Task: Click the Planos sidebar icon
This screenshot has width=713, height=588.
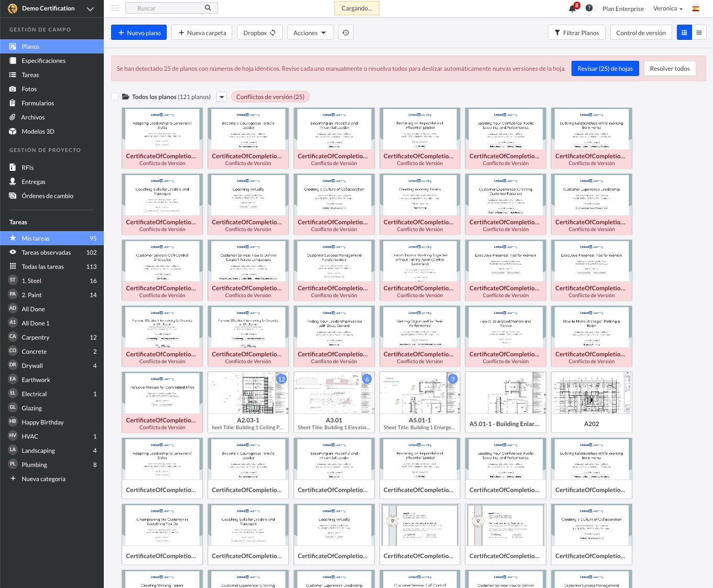Action: click(x=13, y=47)
